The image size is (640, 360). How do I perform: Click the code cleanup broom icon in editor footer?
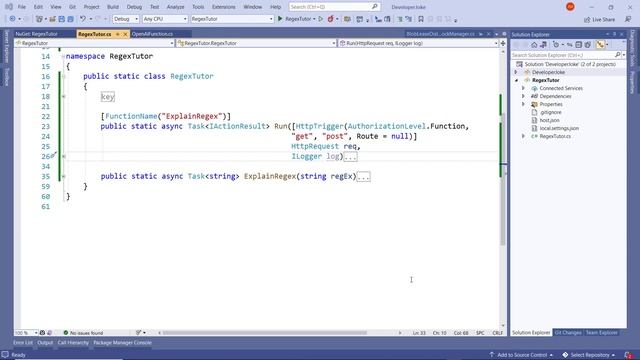(139, 333)
